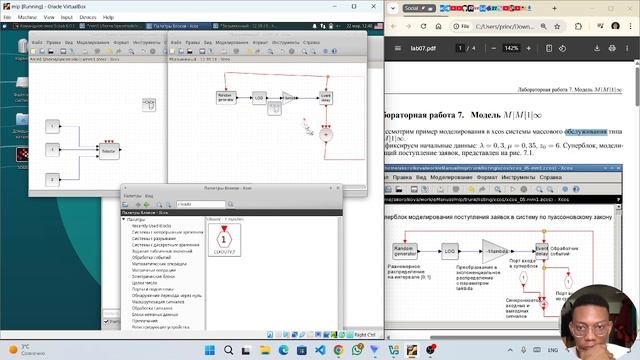Open the Chrome Extensions puzzle icon

tap(578, 26)
